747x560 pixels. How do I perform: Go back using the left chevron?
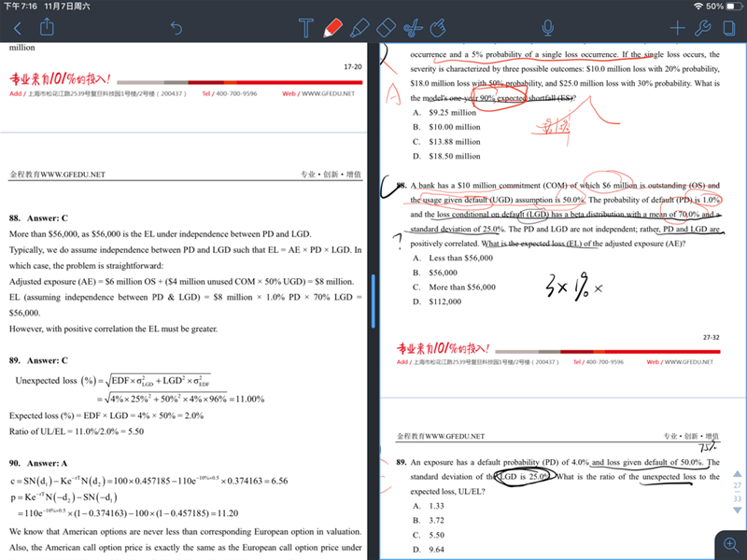tap(18, 29)
